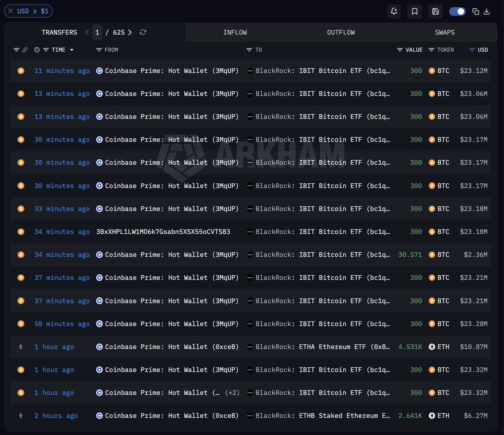Click the 30.571 value cell
The width and height of the screenshot is (504, 435).
410,255
